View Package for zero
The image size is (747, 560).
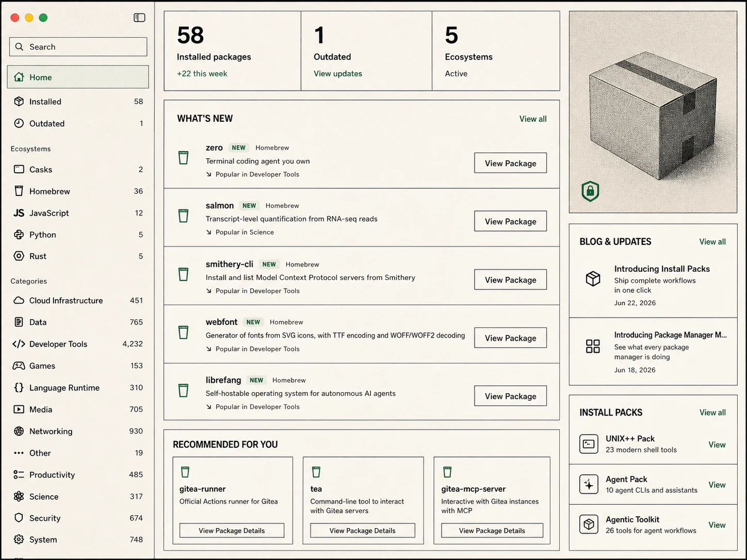pyautogui.click(x=510, y=163)
